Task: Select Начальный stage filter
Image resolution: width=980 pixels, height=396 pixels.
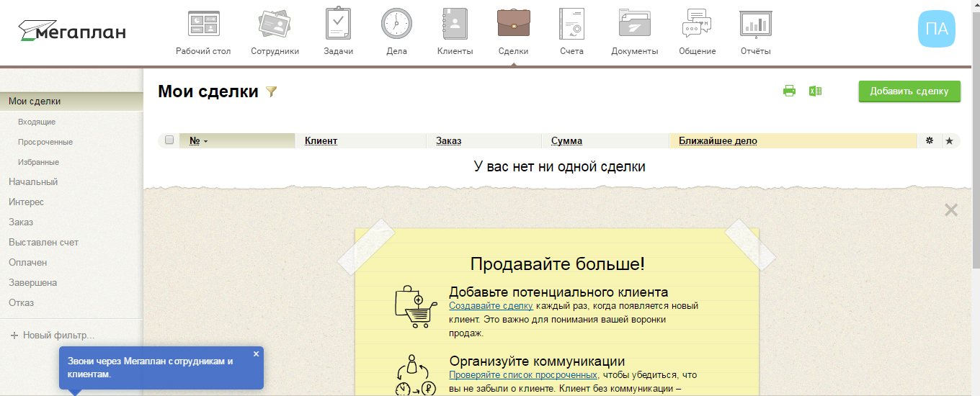Action: pyautogui.click(x=33, y=182)
